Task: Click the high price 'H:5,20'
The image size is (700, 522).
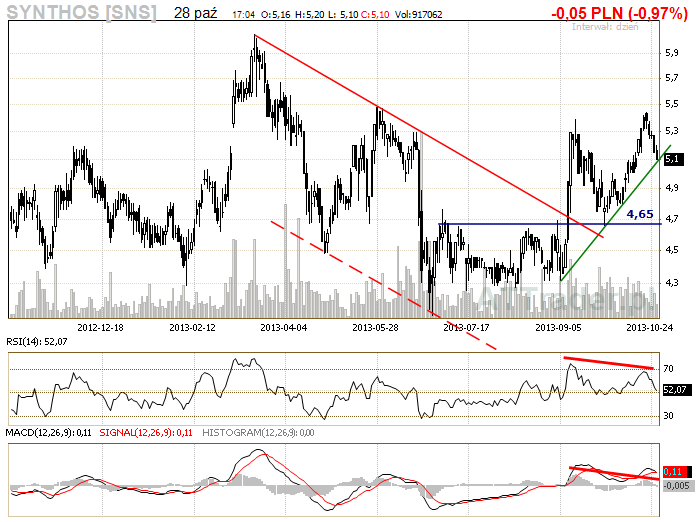Action: coord(309,15)
